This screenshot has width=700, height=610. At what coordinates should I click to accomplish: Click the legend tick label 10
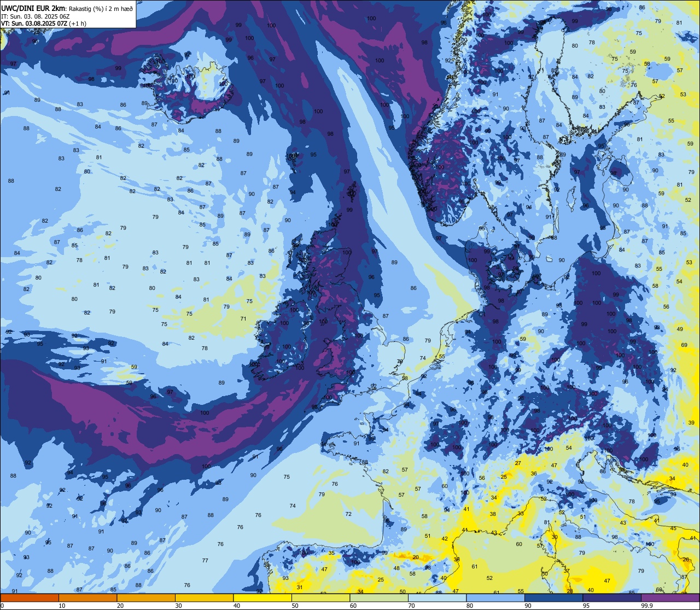click(62, 606)
